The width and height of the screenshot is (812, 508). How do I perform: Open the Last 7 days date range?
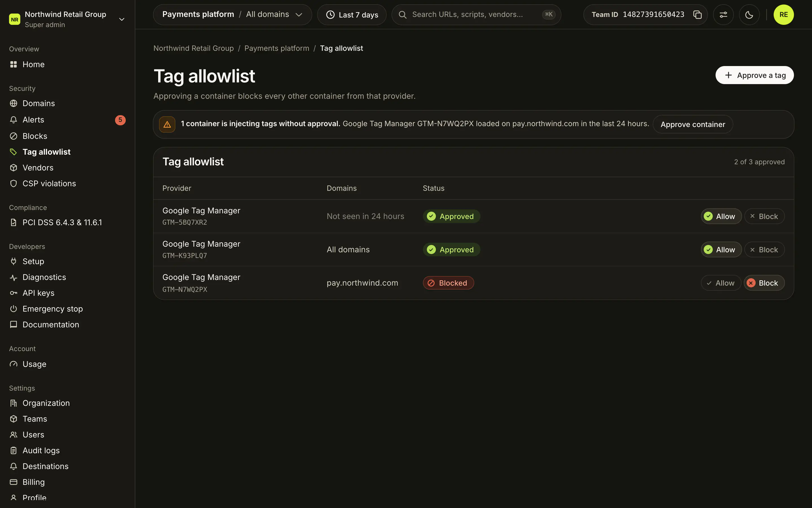[x=351, y=15]
